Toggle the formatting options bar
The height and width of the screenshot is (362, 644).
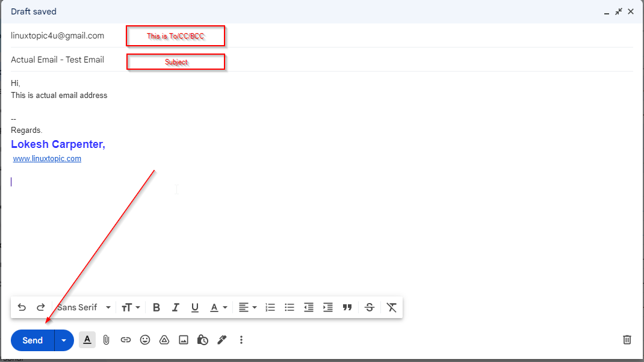pyautogui.click(x=87, y=340)
